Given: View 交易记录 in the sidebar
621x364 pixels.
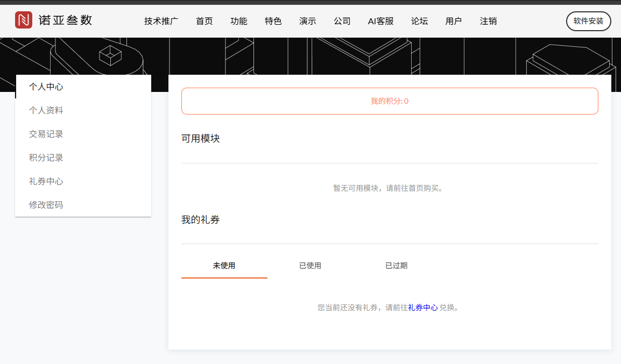Looking at the screenshot, I should point(46,134).
